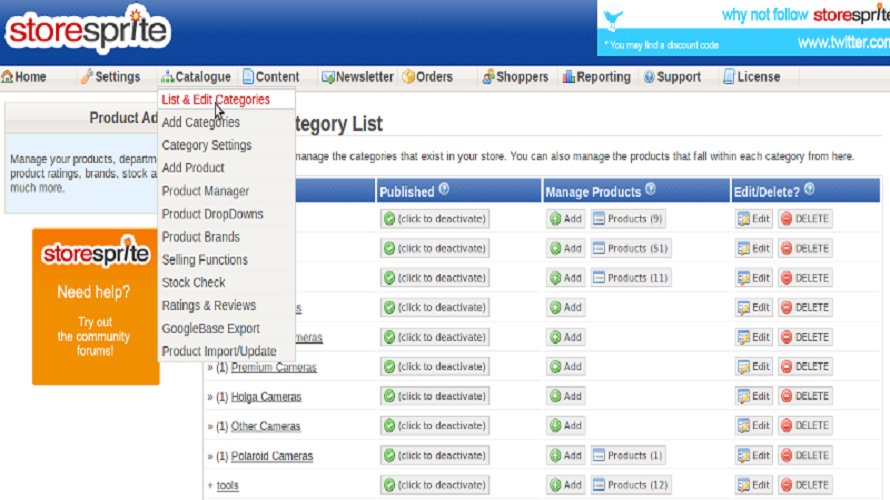Deactivate the Other Cameras category
Image resolution: width=890 pixels, height=500 pixels.
click(x=435, y=426)
